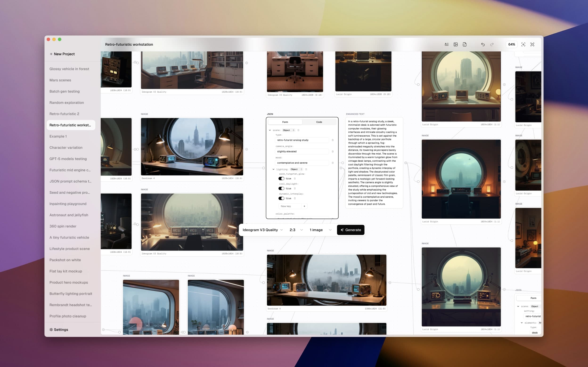
Task: Toggle warm_tungsten_glow switch off
Action: click(x=281, y=178)
